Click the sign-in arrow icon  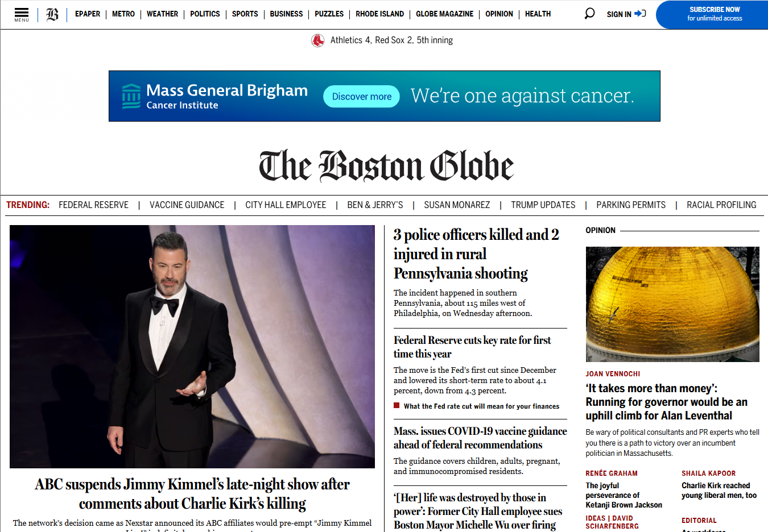640,14
